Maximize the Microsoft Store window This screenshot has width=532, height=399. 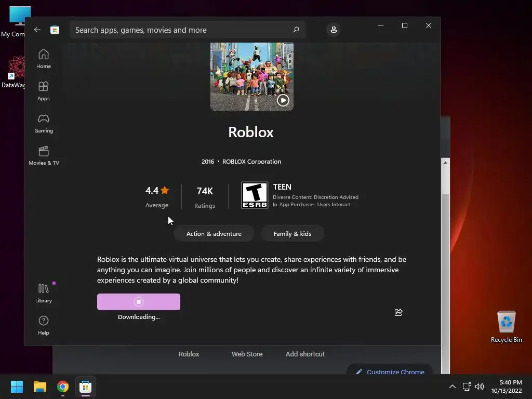click(404, 25)
